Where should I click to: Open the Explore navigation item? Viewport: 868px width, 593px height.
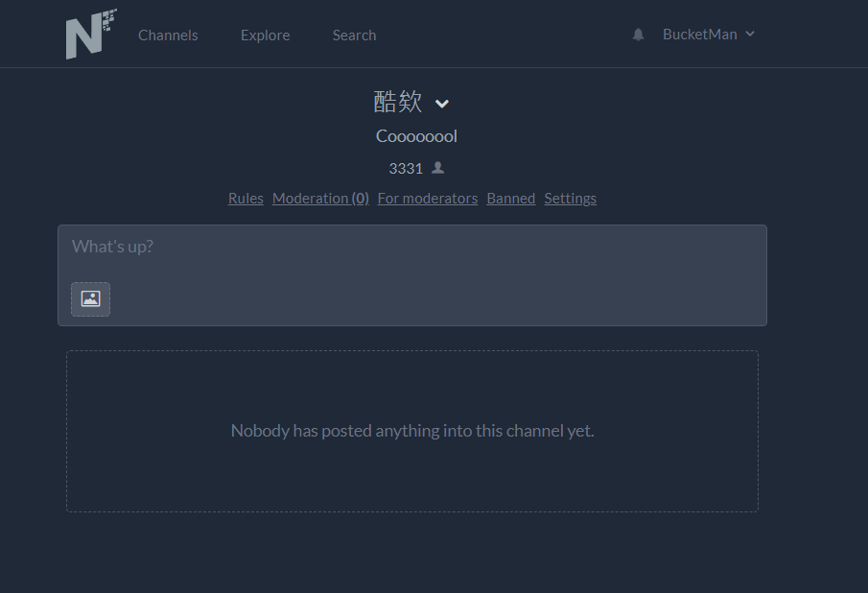click(x=265, y=35)
